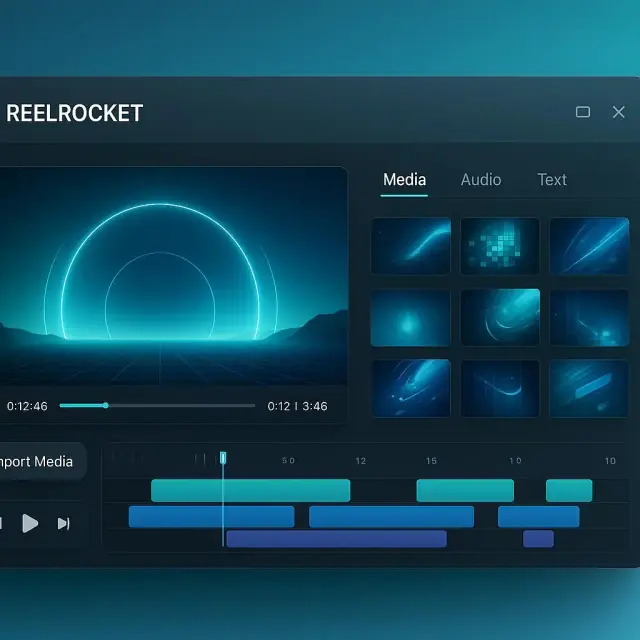Click the 0:12:46 current time readout
640x640 pixels.
pos(27,406)
